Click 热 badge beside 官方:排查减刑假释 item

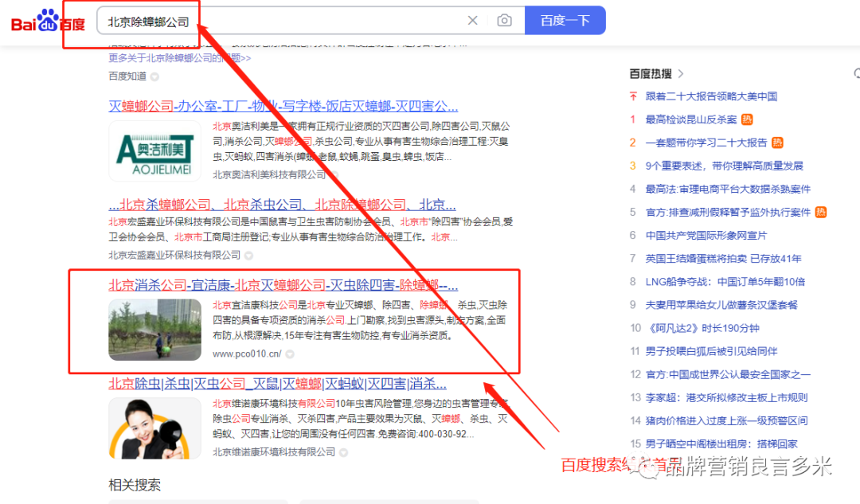[x=820, y=213]
